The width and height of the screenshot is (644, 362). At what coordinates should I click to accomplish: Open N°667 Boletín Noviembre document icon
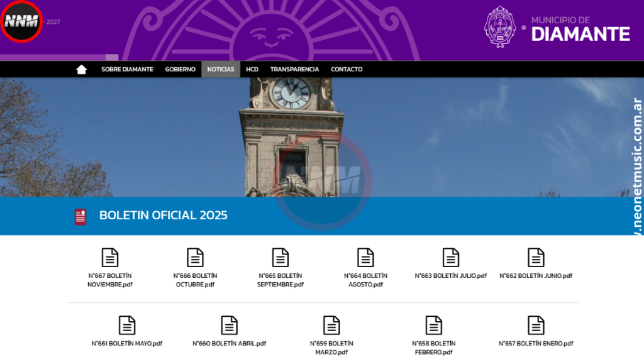pyautogui.click(x=110, y=257)
